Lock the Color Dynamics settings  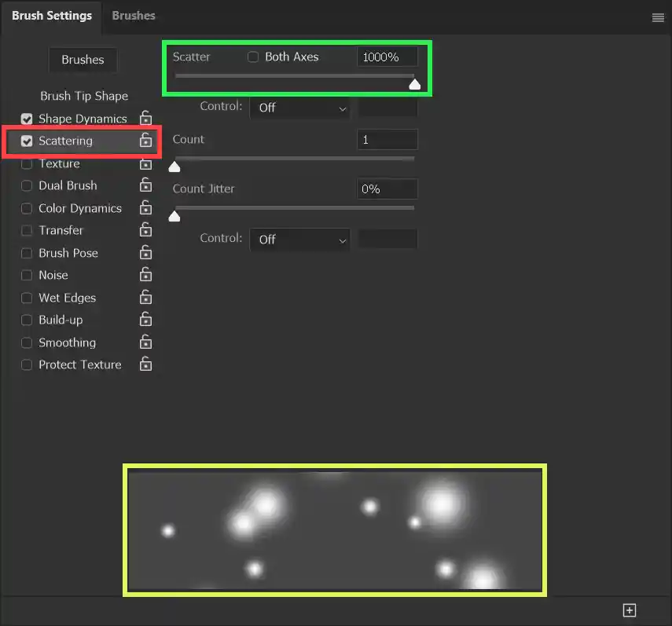point(145,208)
